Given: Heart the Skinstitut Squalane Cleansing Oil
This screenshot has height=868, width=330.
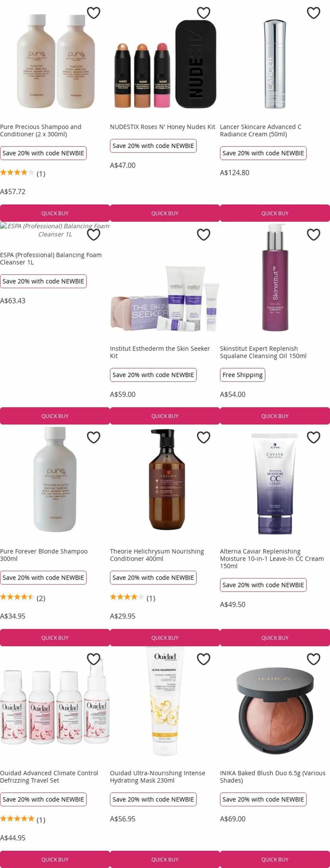Looking at the screenshot, I should click(314, 235).
